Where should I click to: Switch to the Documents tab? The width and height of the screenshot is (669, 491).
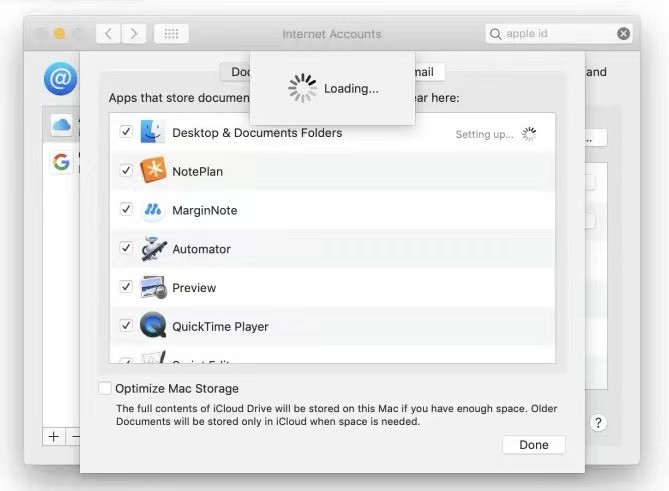(x=235, y=72)
